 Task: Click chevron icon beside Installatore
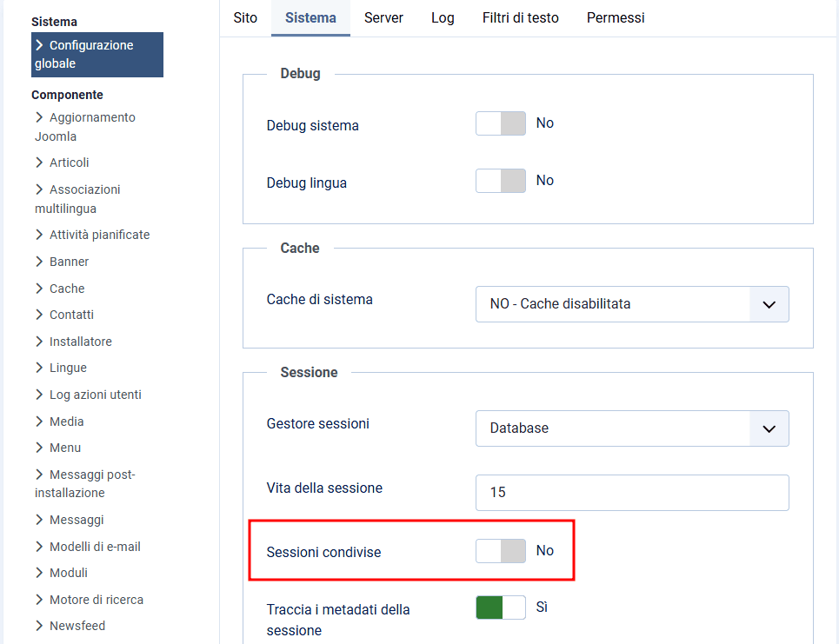39,342
